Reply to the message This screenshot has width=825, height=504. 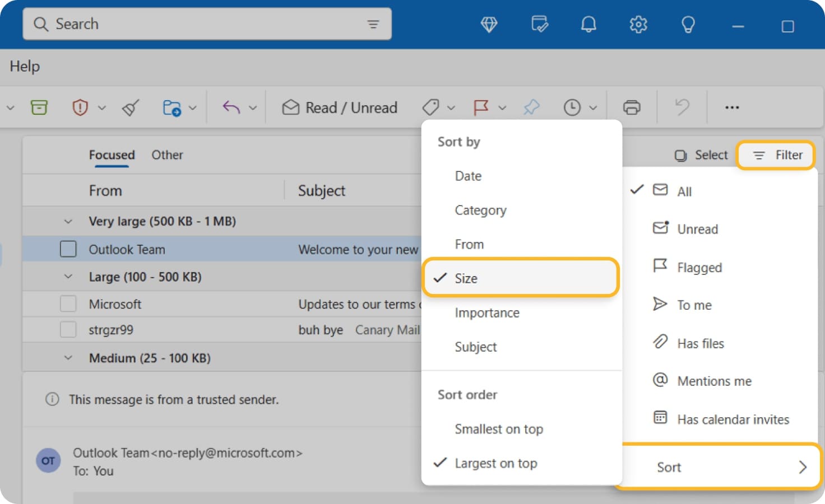click(231, 107)
